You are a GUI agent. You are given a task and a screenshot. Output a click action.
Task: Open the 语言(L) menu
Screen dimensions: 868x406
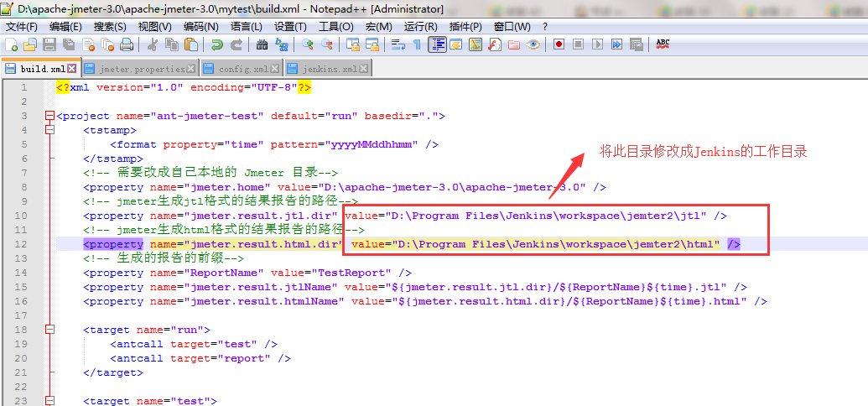(x=247, y=27)
